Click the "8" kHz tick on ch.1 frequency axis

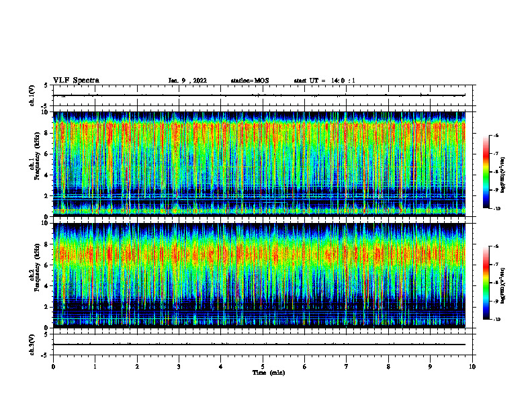coord(46,133)
